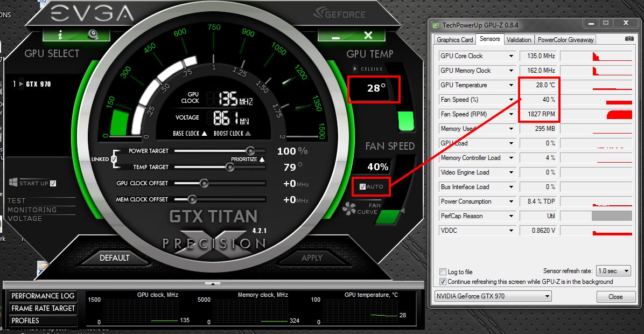This screenshot has height=334, width=644.
Task: Open the Validation tab
Action: pyautogui.click(x=519, y=39)
